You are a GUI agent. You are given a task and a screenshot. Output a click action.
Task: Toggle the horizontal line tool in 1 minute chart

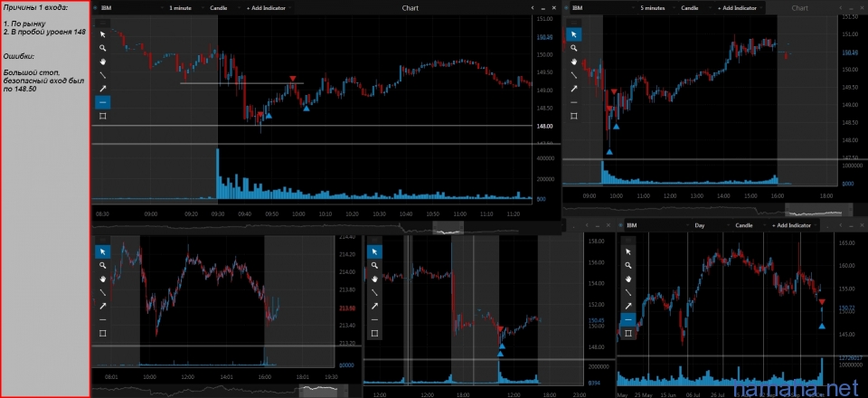pyautogui.click(x=102, y=102)
